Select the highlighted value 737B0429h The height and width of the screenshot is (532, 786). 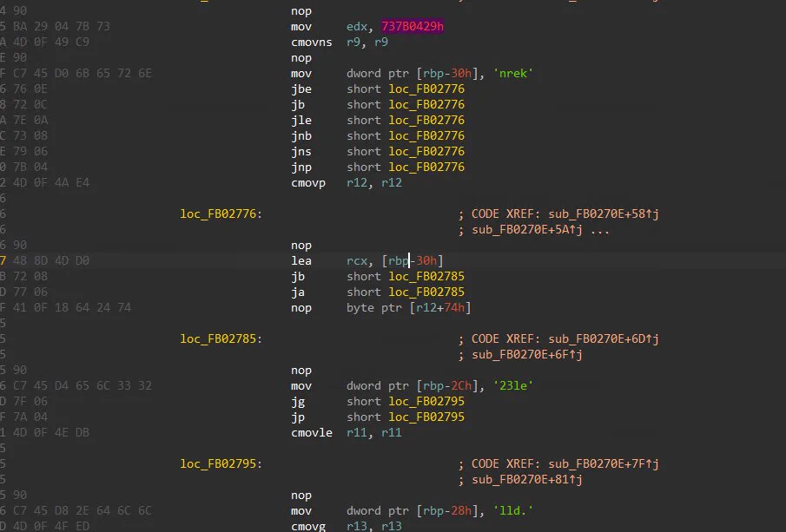pyautogui.click(x=413, y=27)
